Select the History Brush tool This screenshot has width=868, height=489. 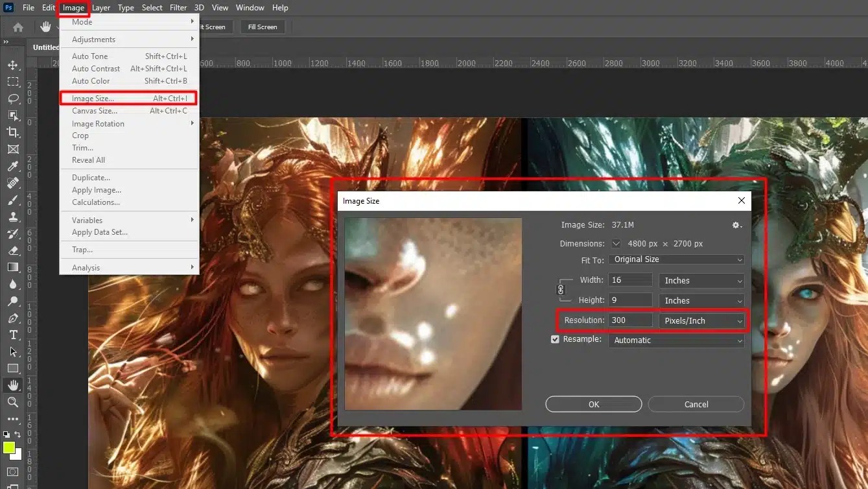12,233
